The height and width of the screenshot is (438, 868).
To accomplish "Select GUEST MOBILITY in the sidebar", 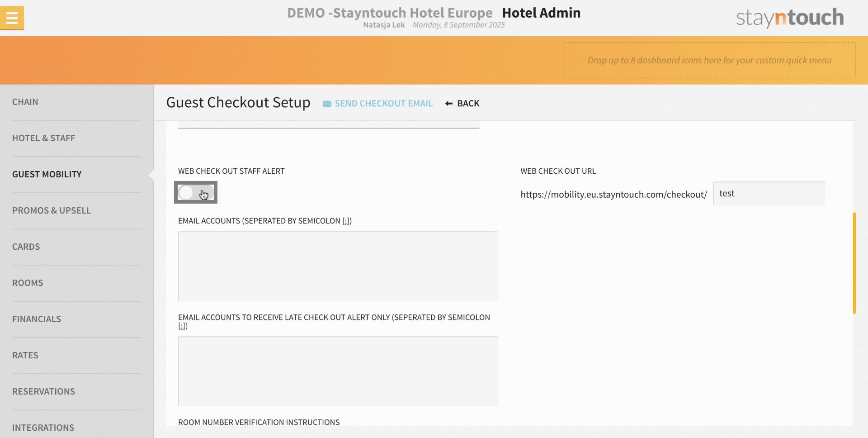I will (47, 174).
